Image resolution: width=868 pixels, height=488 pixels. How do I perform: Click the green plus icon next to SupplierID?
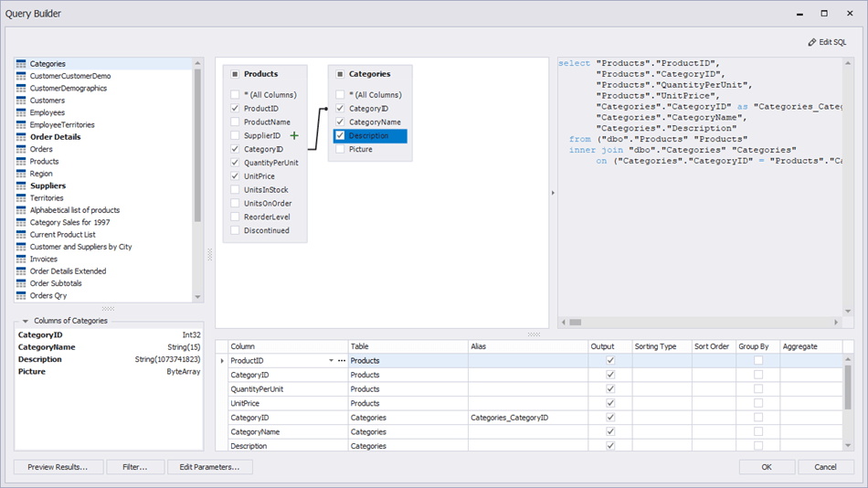pos(294,135)
